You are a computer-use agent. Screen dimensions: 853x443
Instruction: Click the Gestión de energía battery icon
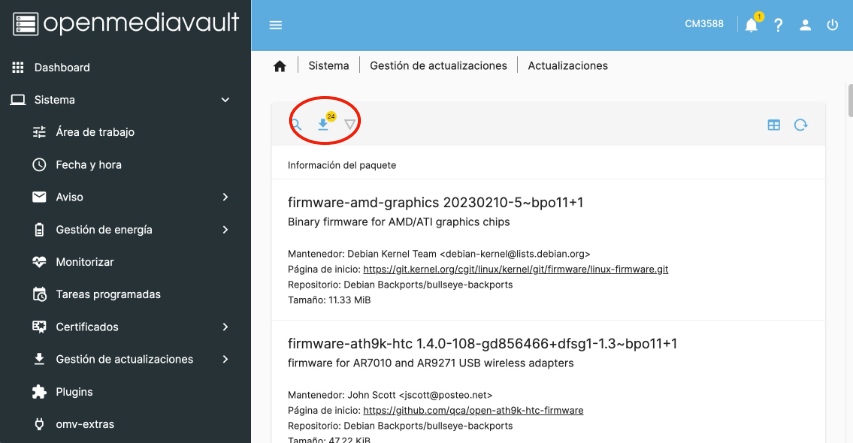(x=39, y=230)
